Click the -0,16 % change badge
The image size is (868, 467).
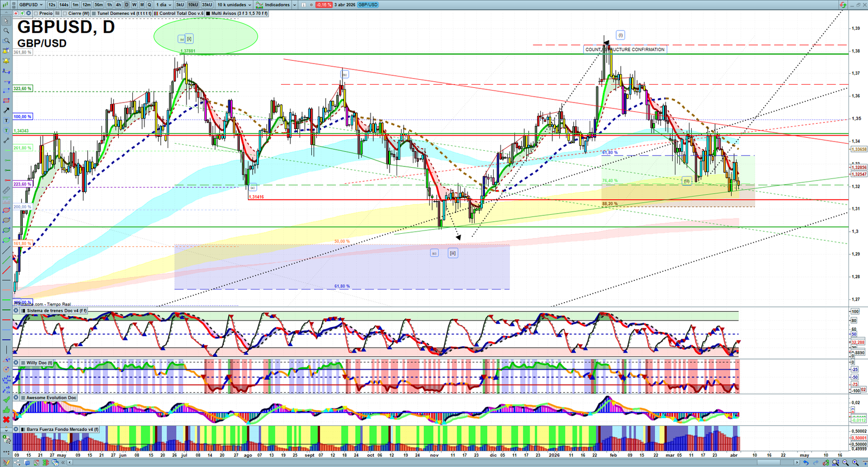pyautogui.click(x=324, y=4)
